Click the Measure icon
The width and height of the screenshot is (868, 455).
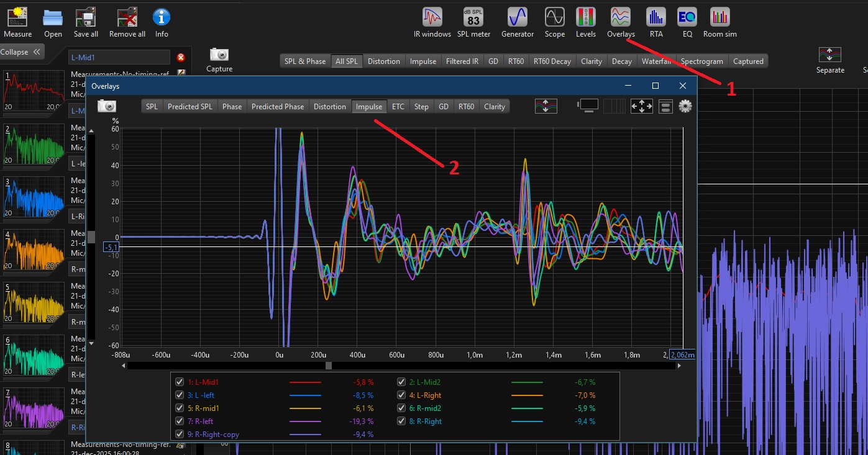[17, 17]
